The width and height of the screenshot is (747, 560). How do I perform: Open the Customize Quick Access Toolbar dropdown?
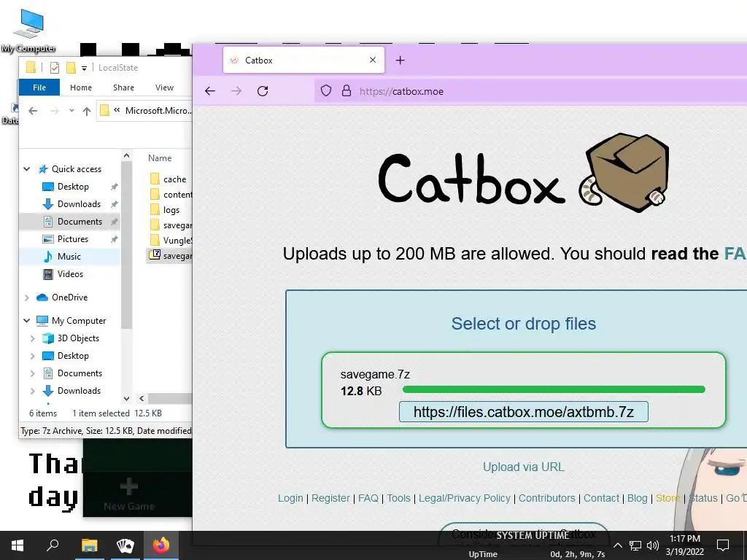click(85, 68)
